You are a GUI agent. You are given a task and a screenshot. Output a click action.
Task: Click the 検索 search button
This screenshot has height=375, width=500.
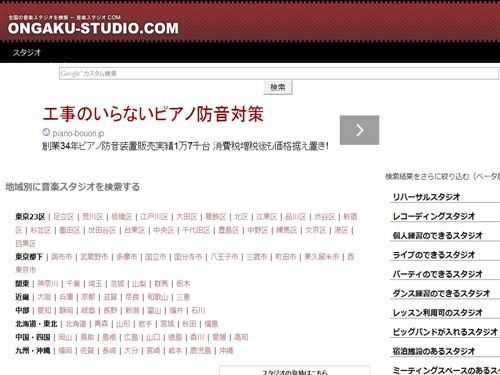tap(278, 87)
